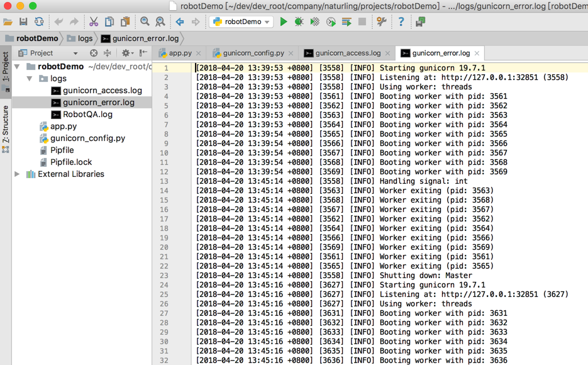Click the Synchronize refresh icon
The image size is (588, 365).
point(39,22)
